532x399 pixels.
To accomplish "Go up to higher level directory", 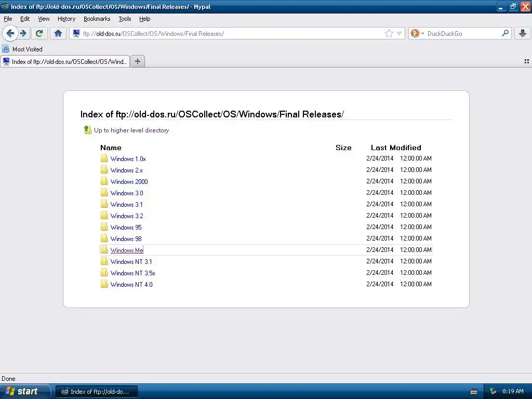I will (131, 130).
